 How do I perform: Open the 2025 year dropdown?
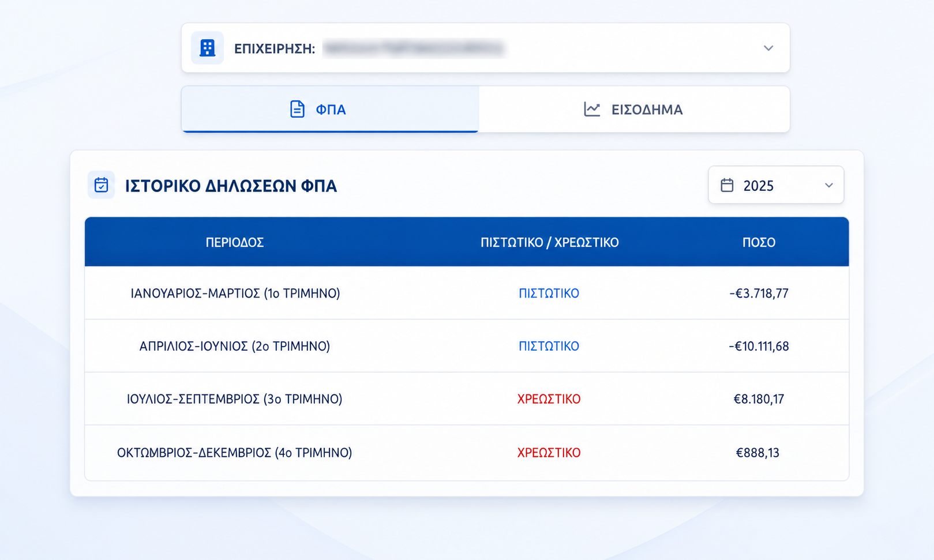pyautogui.click(x=776, y=185)
